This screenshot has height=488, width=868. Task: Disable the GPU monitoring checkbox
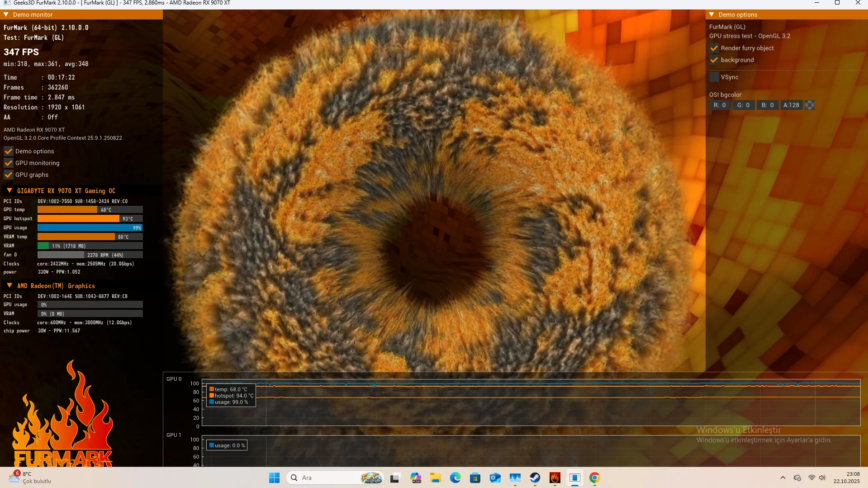tap(9, 163)
